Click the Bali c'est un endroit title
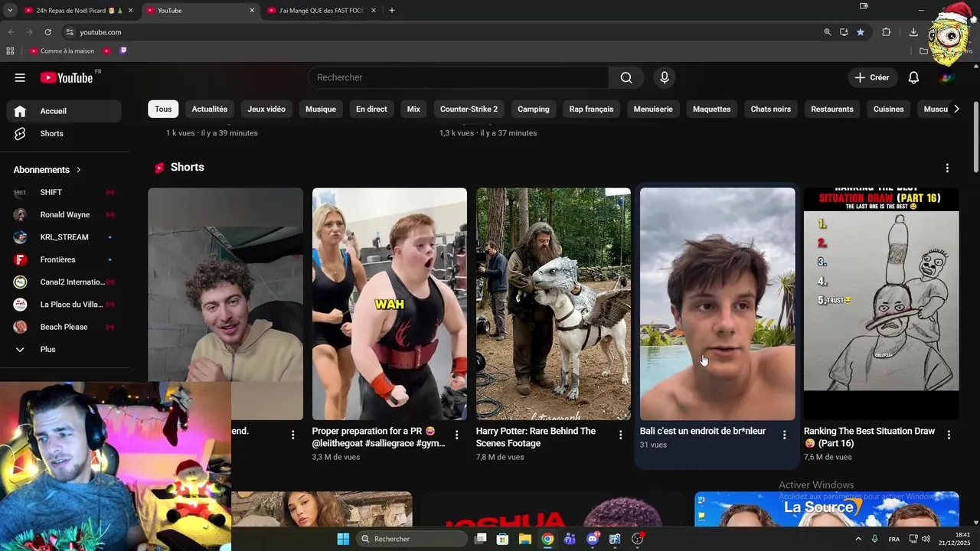Screen dimensions: 980x551 pos(703,431)
